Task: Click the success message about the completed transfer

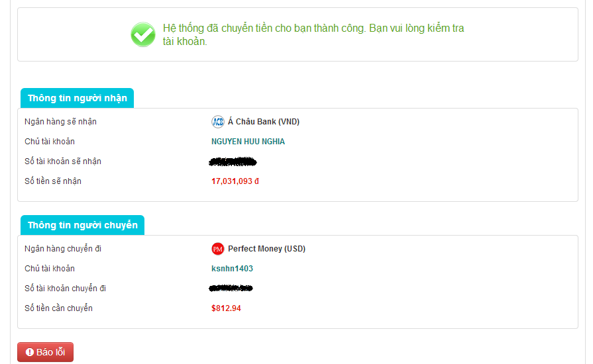Action: pyautogui.click(x=313, y=35)
